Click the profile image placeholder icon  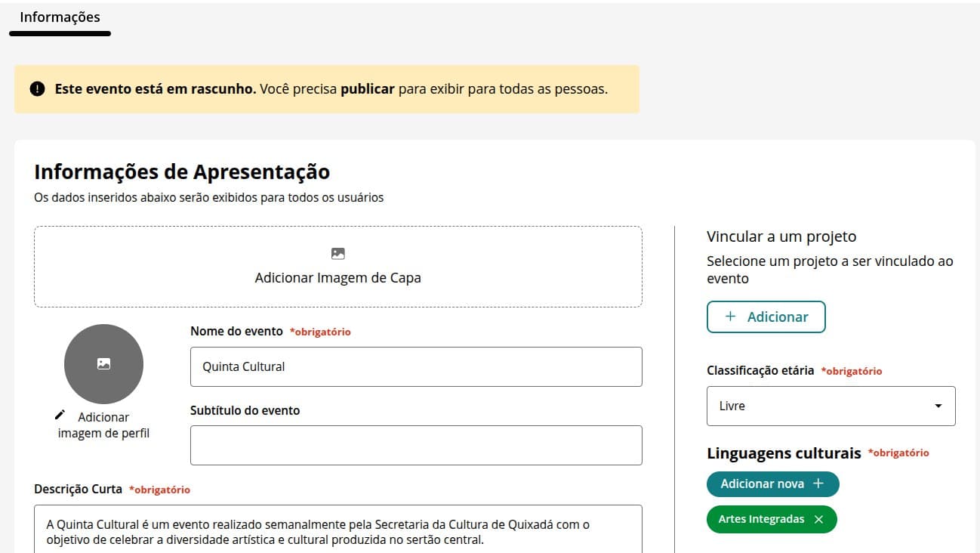tap(103, 363)
